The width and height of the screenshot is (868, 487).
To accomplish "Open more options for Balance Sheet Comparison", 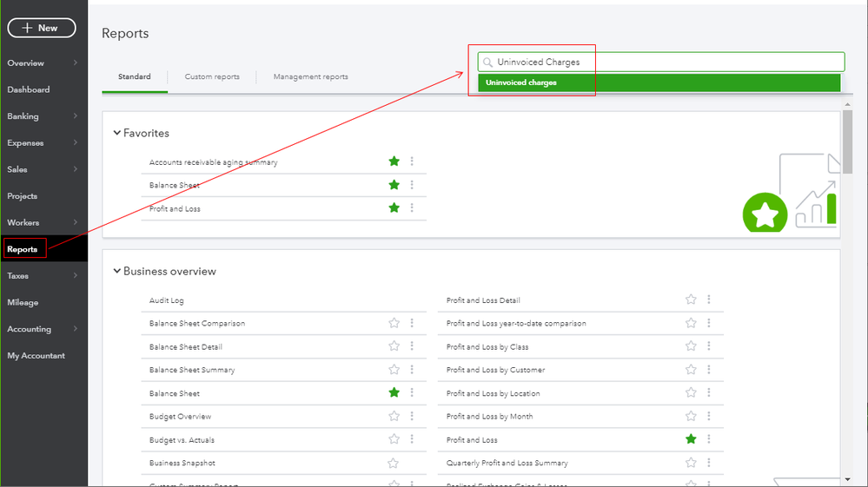I will 412,323.
